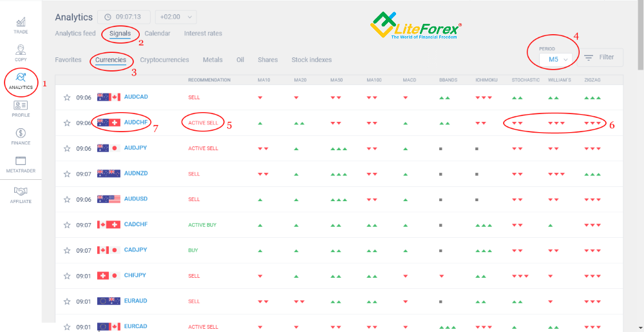
Task: Open the AUDNZD pair link
Action: point(136,173)
